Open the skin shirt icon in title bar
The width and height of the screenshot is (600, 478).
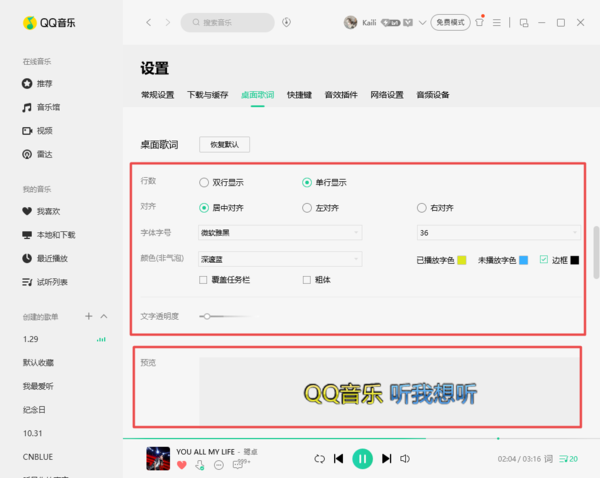480,22
